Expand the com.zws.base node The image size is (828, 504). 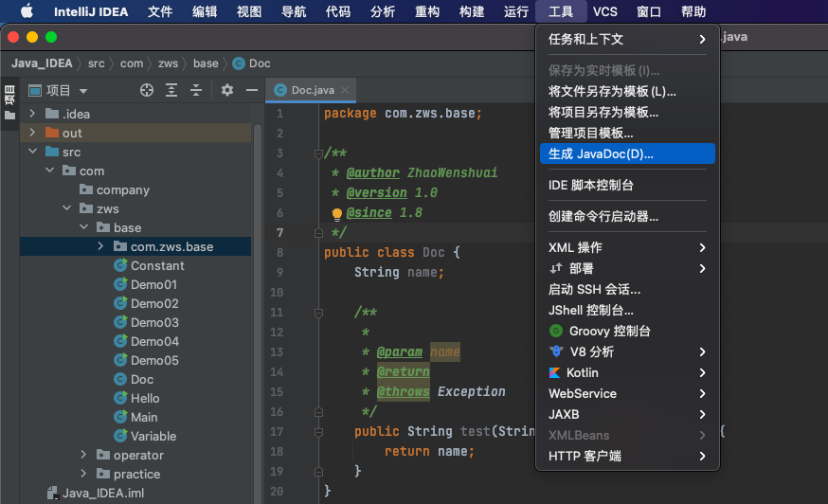tap(100, 246)
